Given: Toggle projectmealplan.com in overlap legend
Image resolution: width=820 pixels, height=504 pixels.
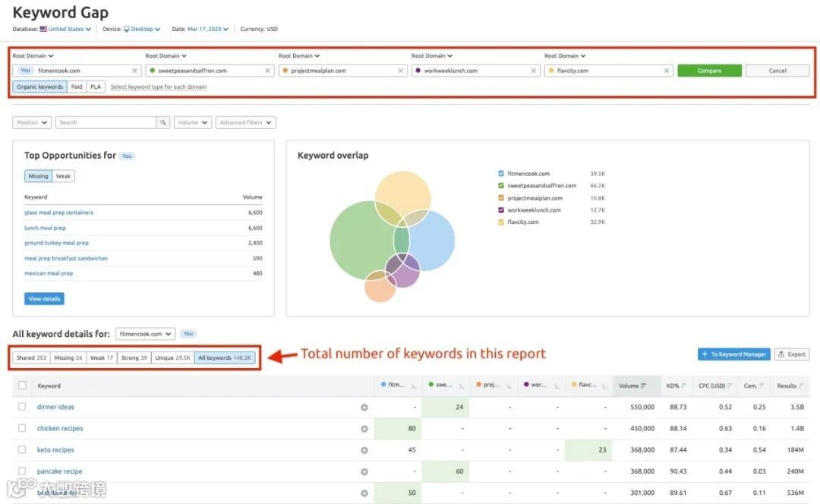Looking at the screenshot, I should pyautogui.click(x=501, y=198).
